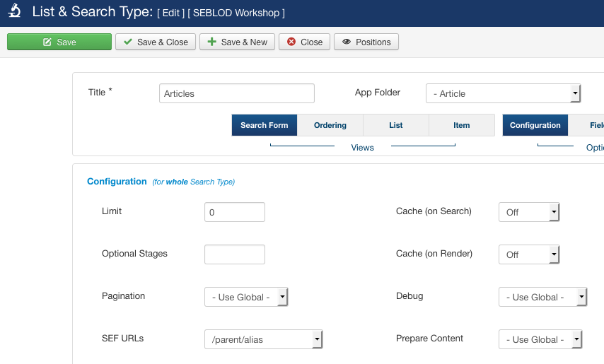Click Save & New button

pos(238,42)
